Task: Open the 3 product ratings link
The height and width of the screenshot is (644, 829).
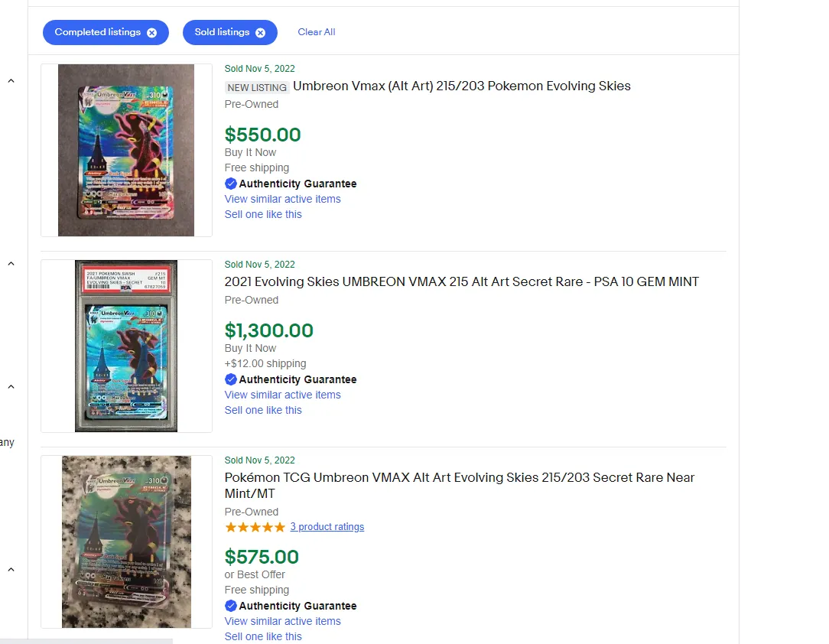Action: pyautogui.click(x=327, y=527)
